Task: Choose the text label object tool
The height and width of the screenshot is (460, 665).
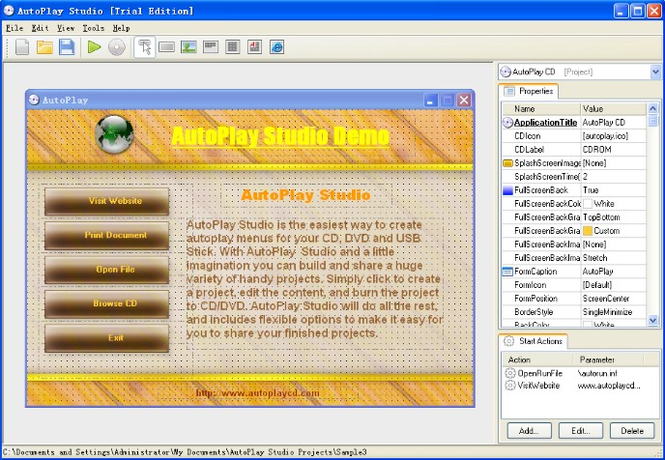Action: pos(211,47)
